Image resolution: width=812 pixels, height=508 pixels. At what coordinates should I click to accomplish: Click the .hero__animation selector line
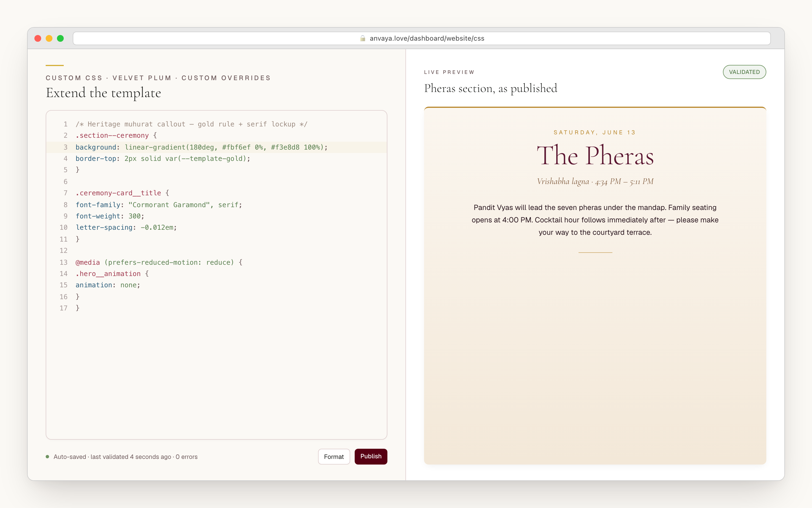coord(112,273)
